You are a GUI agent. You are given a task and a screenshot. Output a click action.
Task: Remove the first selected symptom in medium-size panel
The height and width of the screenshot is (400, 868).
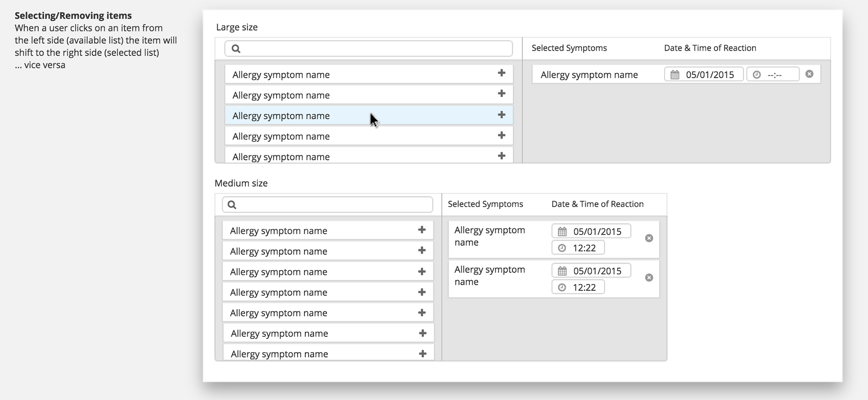[x=649, y=238]
